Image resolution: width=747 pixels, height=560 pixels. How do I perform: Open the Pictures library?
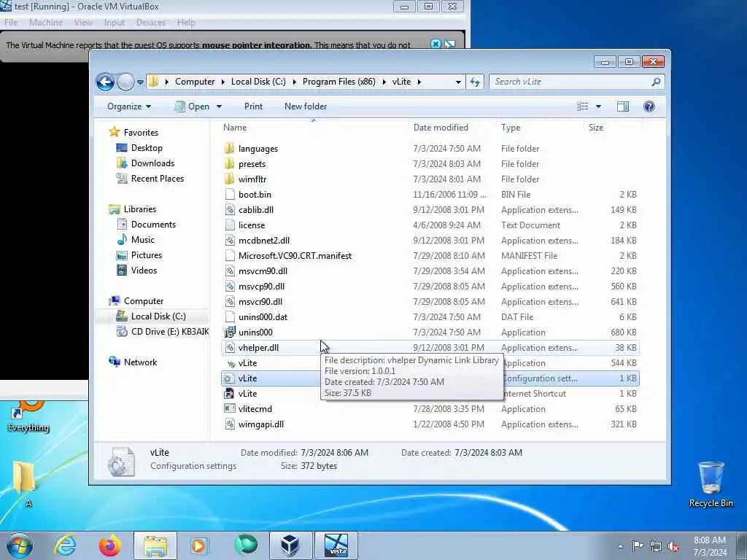click(x=146, y=255)
